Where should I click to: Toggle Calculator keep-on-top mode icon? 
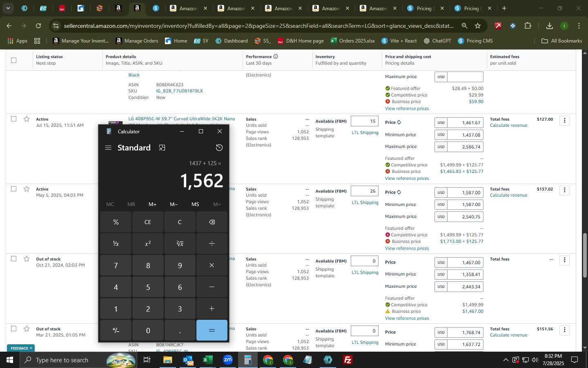(x=162, y=148)
